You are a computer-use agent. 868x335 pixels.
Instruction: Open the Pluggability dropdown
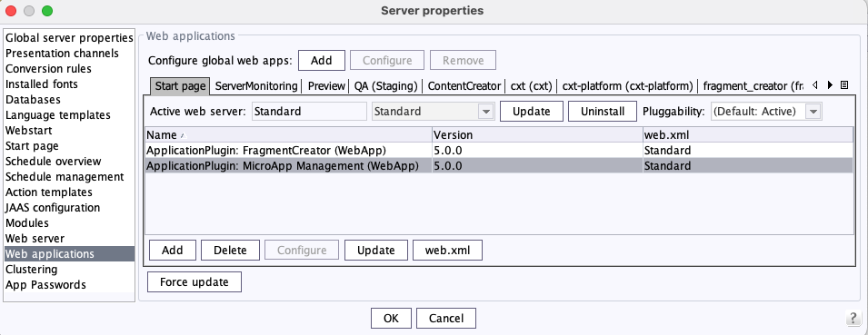pos(766,111)
